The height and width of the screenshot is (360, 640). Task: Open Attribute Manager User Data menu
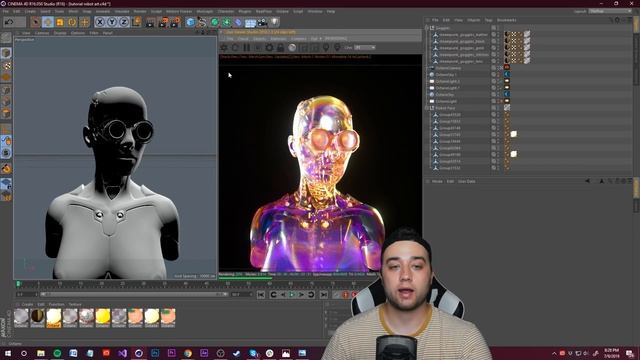pyautogui.click(x=467, y=181)
